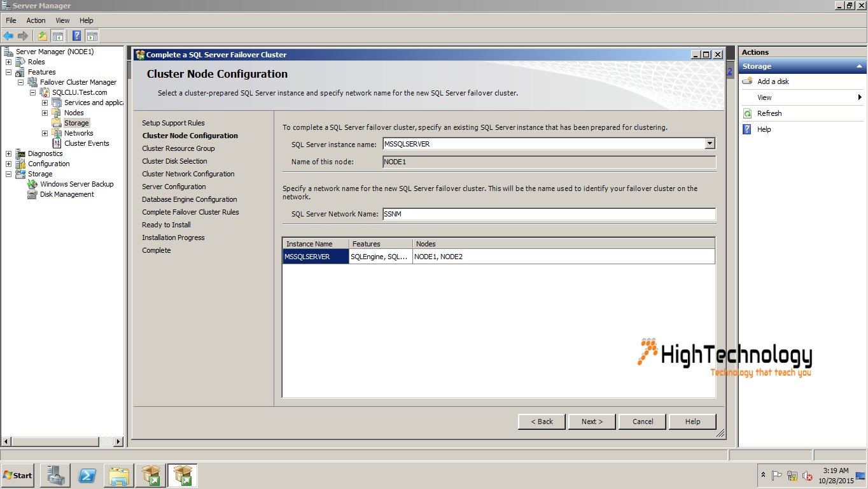Click the Disk Management icon
Image resolution: width=868 pixels, height=489 pixels.
point(32,194)
